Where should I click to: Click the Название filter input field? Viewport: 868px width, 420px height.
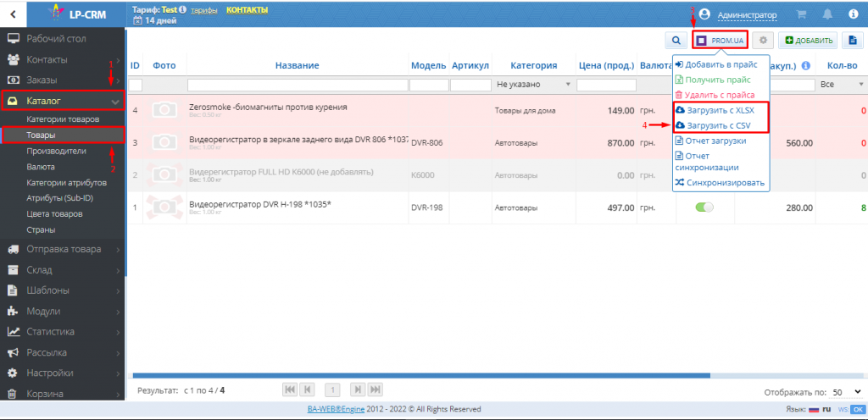pyautogui.click(x=298, y=85)
